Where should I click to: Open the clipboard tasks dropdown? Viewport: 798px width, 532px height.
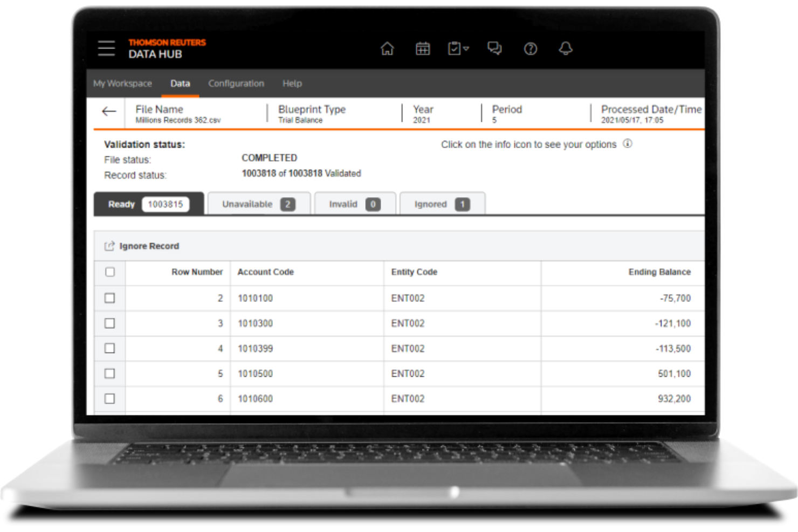pos(458,49)
